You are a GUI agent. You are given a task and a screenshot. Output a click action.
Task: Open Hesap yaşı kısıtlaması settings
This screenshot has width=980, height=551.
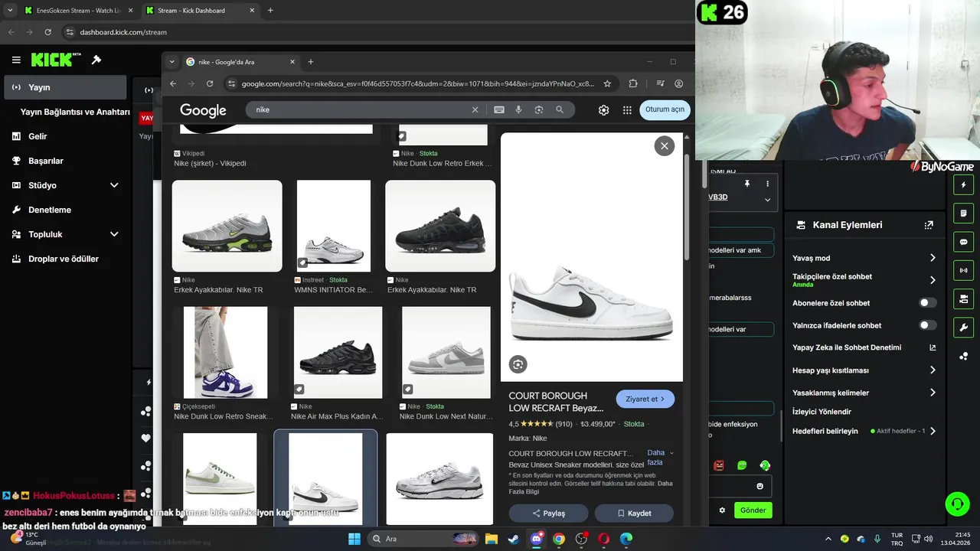[x=933, y=370]
